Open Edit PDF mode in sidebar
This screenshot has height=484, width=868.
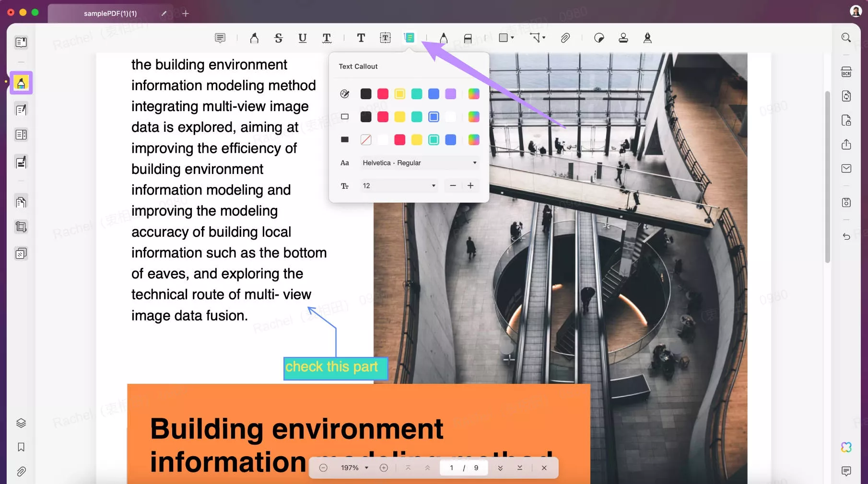21,110
